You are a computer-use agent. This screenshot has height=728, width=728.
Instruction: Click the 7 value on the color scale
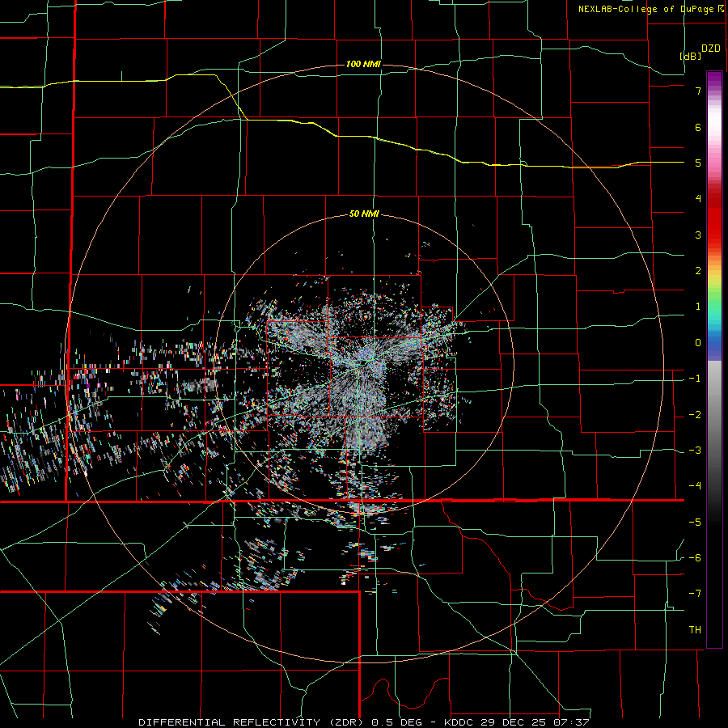click(698, 91)
